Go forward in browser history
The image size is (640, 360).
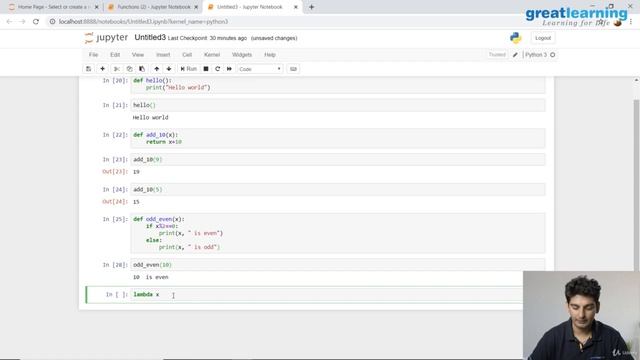(x=22, y=22)
